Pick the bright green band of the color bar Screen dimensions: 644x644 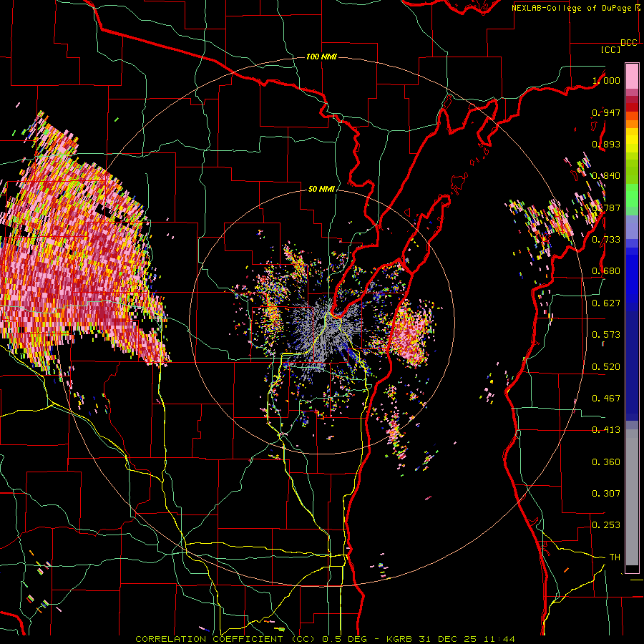pos(632,195)
